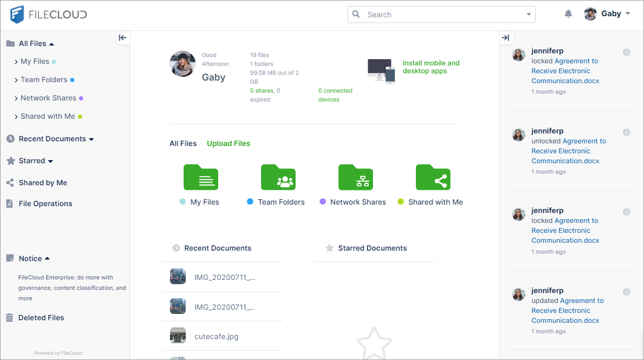Collapse the right activity panel arrow
Image resolution: width=644 pixels, height=360 pixels.
(505, 38)
